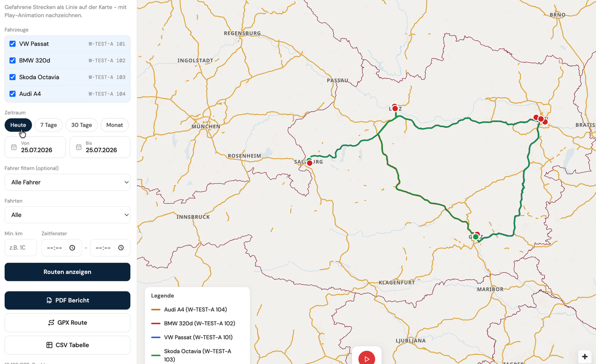The width and height of the screenshot is (596, 364).
Task: Click the BRNO map label
Action: [557, 15]
